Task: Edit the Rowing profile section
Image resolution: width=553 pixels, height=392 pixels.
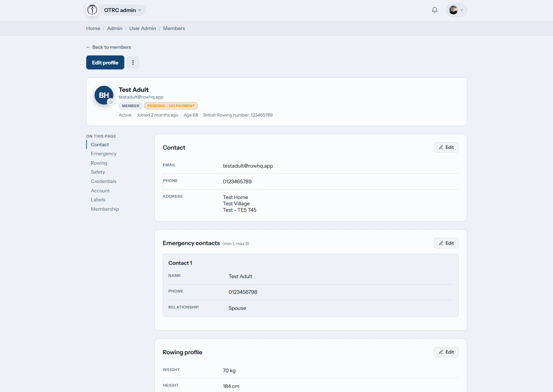Action: tap(446, 352)
